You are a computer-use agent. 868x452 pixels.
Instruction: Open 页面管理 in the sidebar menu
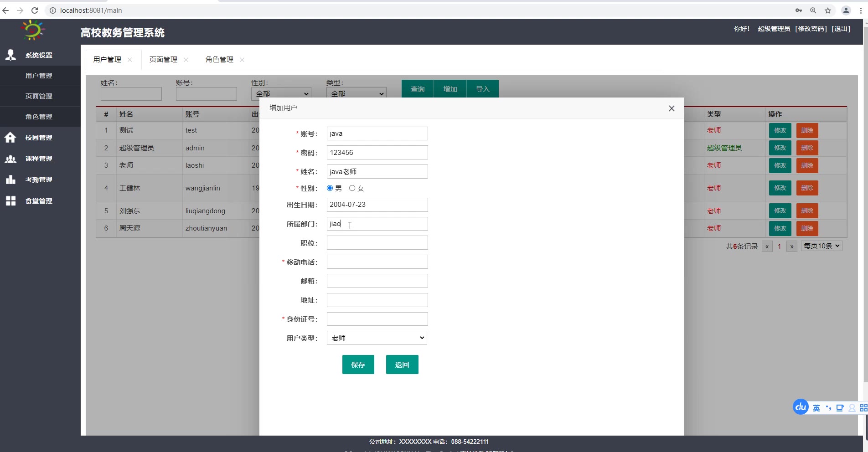39,96
